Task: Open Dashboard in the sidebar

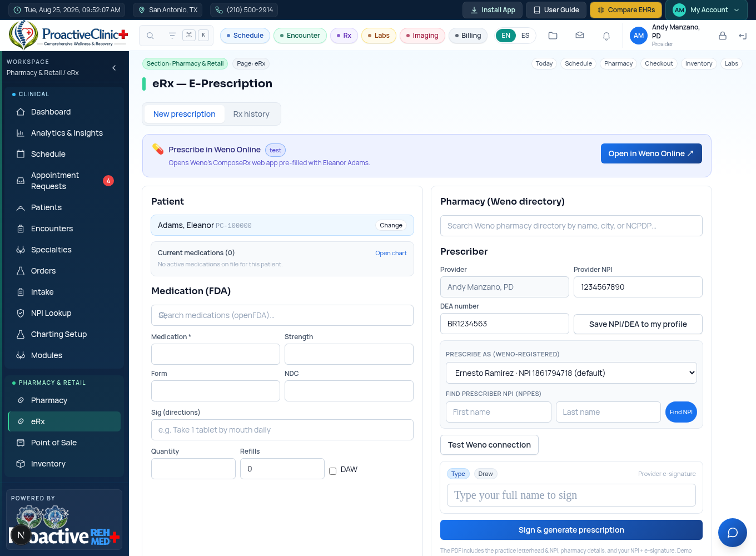Action: click(64, 112)
